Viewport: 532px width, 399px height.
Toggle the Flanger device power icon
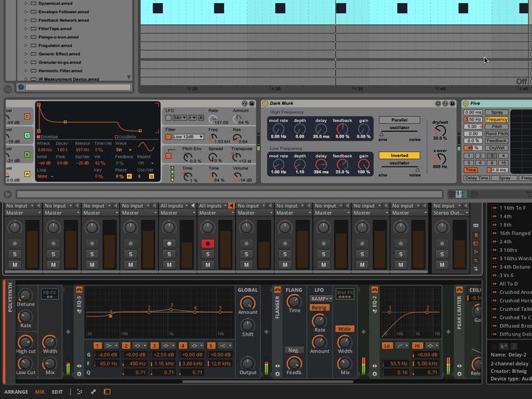pyautogui.click(x=277, y=290)
